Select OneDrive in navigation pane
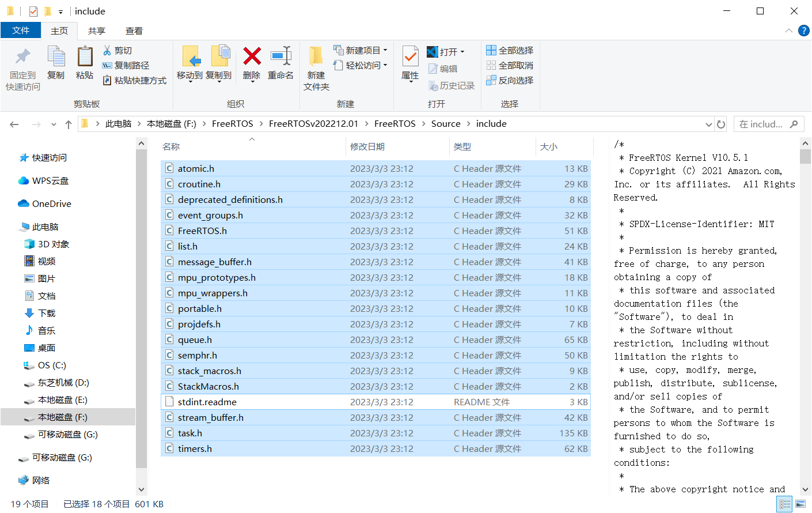This screenshot has width=812, height=513. click(x=52, y=204)
